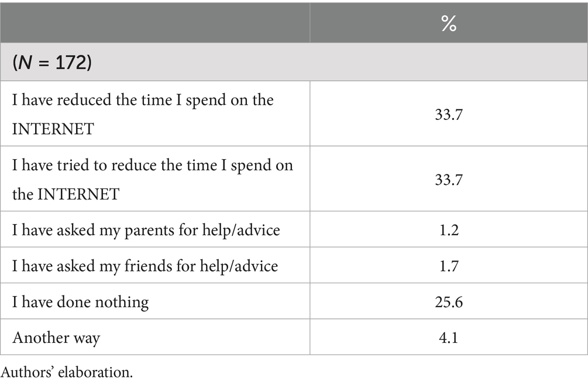The height and width of the screenshot is (385, 588).
Task: Click the 1.7 percentage cell
Action: point(448,266)
